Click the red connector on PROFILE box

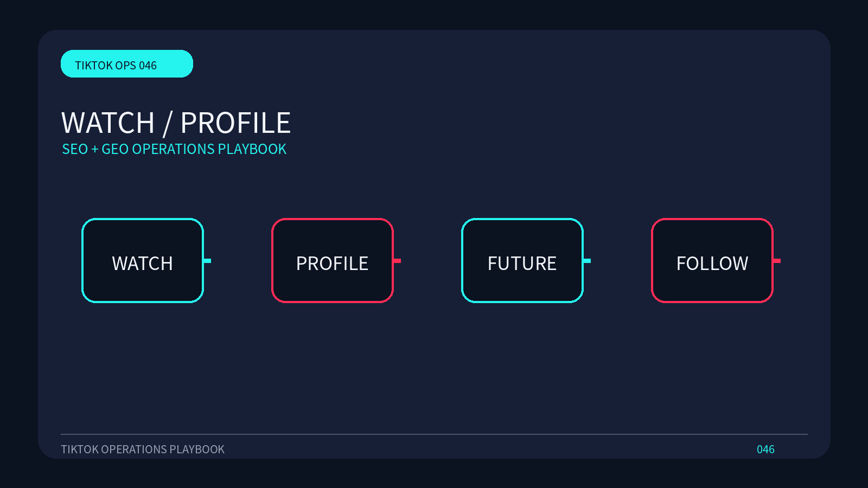[x=397, y=261]
